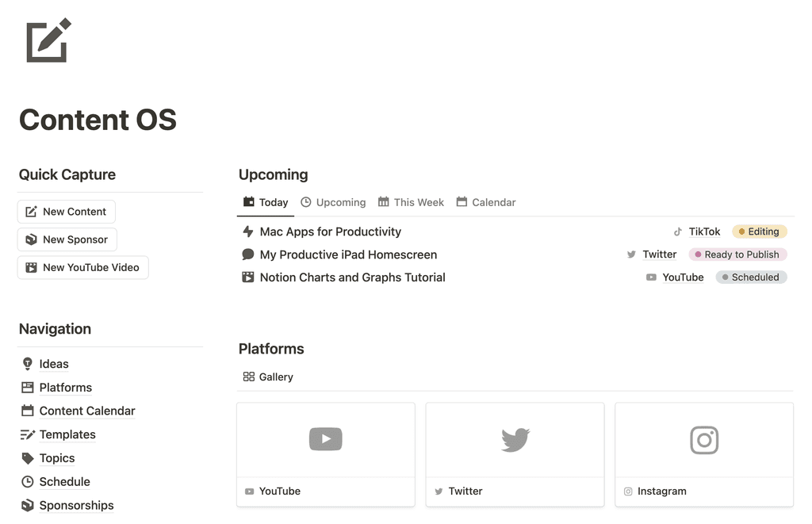Switch to the Upcoming tab
Screen dimensions: 812x524
(x=333, y=202)
